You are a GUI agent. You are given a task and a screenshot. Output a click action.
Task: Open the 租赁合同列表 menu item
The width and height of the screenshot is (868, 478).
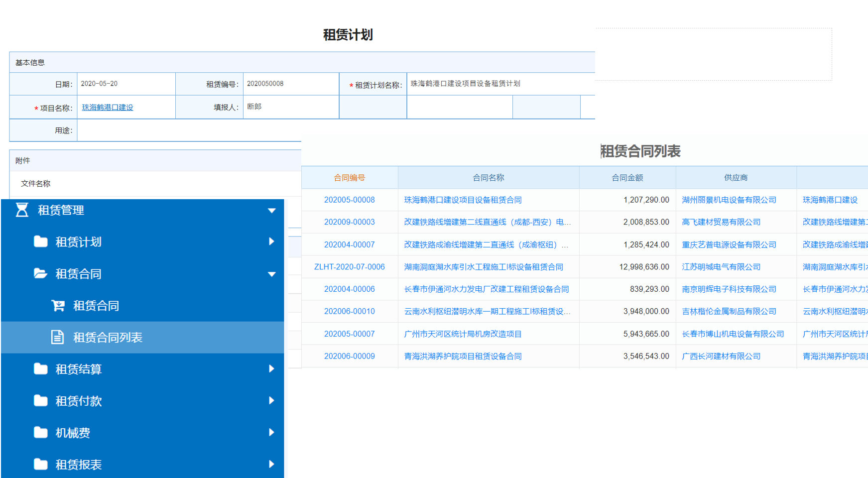tap(108, 338)
